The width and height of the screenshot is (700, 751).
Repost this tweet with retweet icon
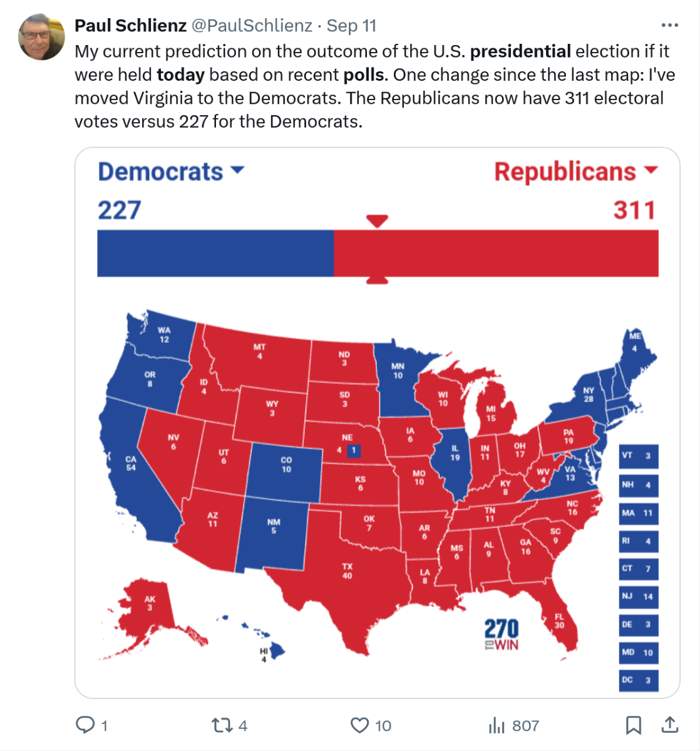pos(220,725)
